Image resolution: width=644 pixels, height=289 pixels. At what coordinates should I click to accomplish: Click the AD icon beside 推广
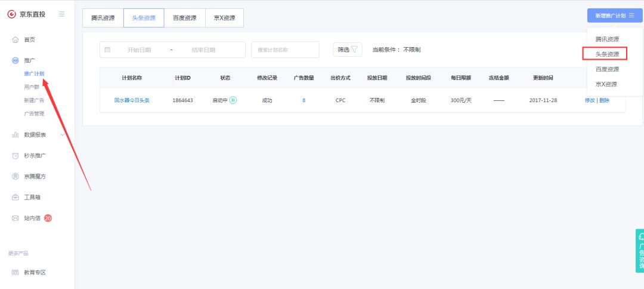coord(15,60)
